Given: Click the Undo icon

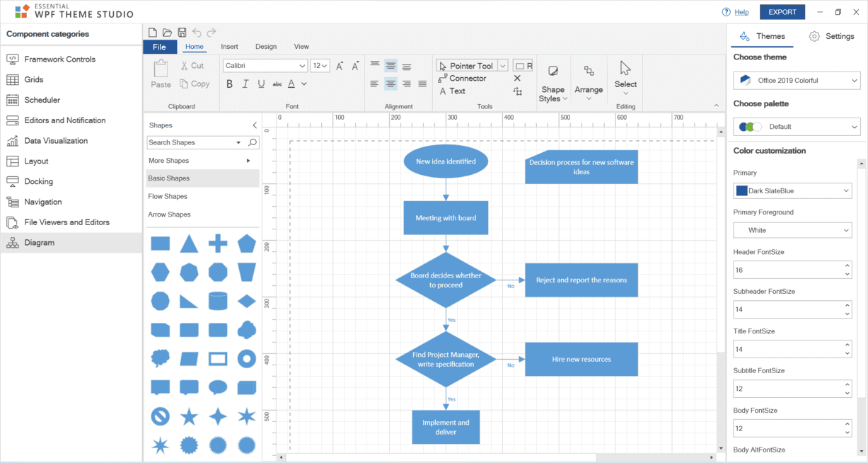Looking at the screenshot, I should point(197,32).
